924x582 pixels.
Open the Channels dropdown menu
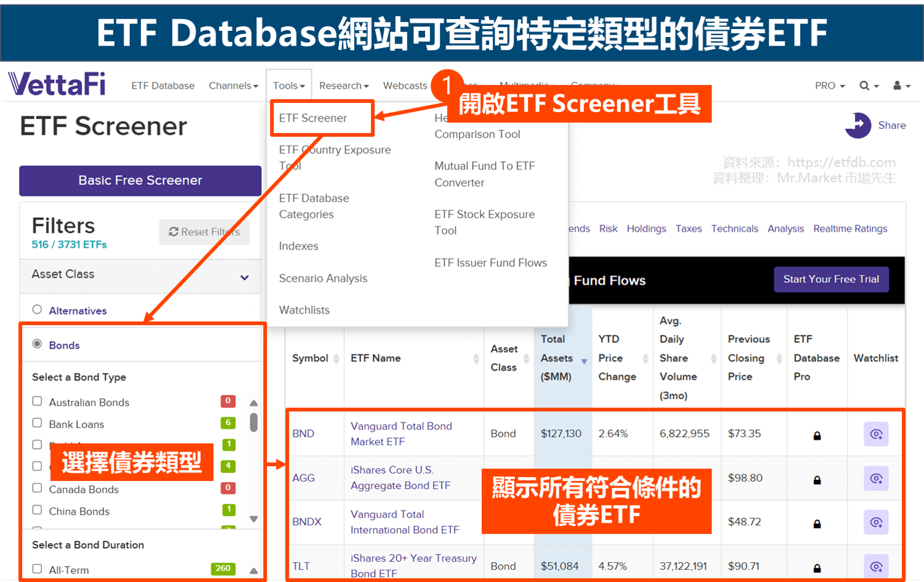[x=233, y=86]
